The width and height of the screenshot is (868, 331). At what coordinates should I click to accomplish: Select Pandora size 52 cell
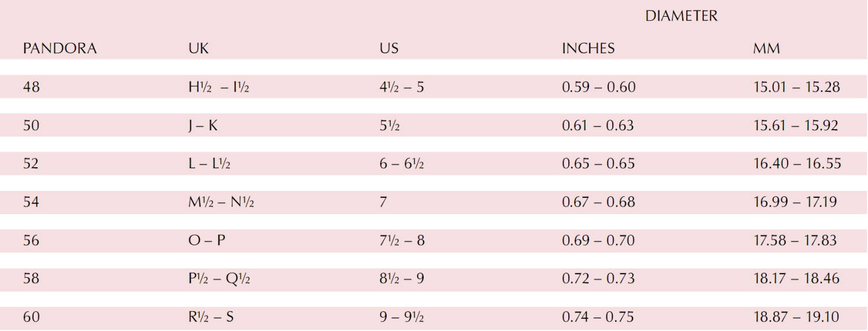(x=31, y=164)
